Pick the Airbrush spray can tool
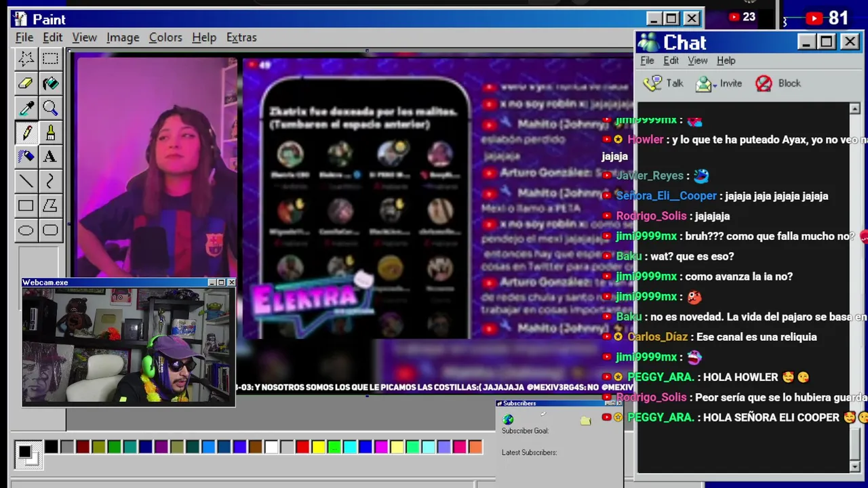 click(26, 157)
